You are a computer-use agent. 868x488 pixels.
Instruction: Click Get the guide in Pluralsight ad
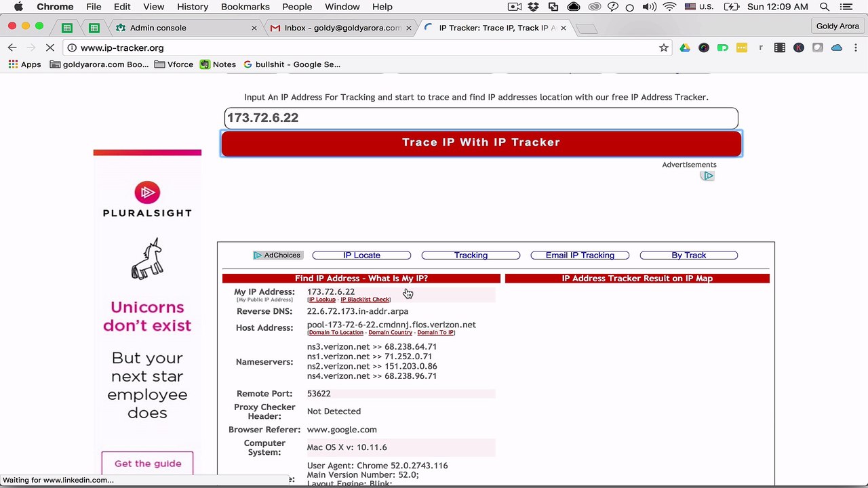click(x=148, y=464)
